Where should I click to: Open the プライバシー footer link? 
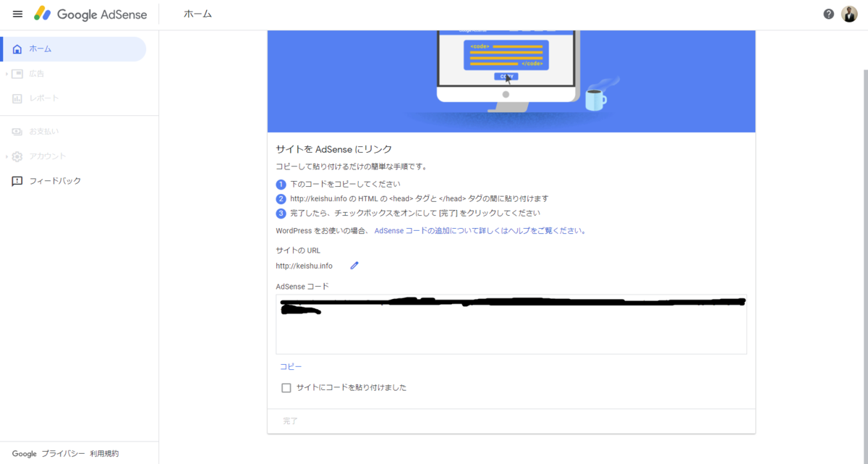(63, 454)
